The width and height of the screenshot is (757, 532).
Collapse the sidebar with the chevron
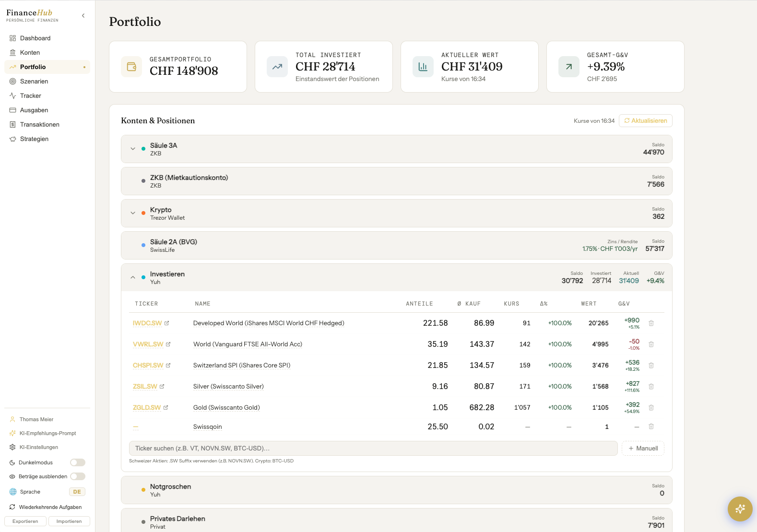tap(83, 16)
